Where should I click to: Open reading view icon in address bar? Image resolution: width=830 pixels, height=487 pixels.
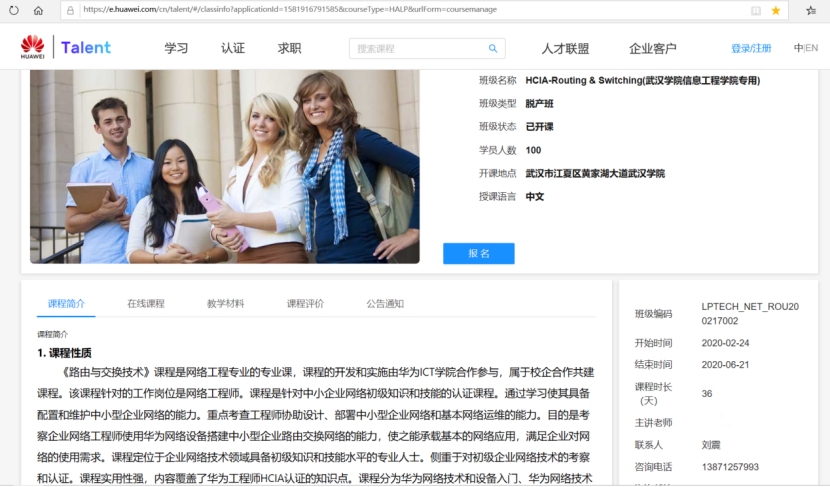(756, 10)
